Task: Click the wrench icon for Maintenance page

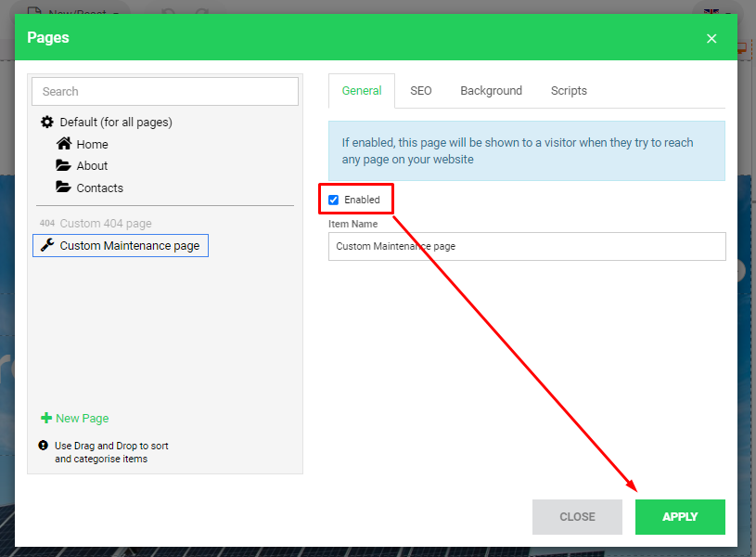Action: 47,245
